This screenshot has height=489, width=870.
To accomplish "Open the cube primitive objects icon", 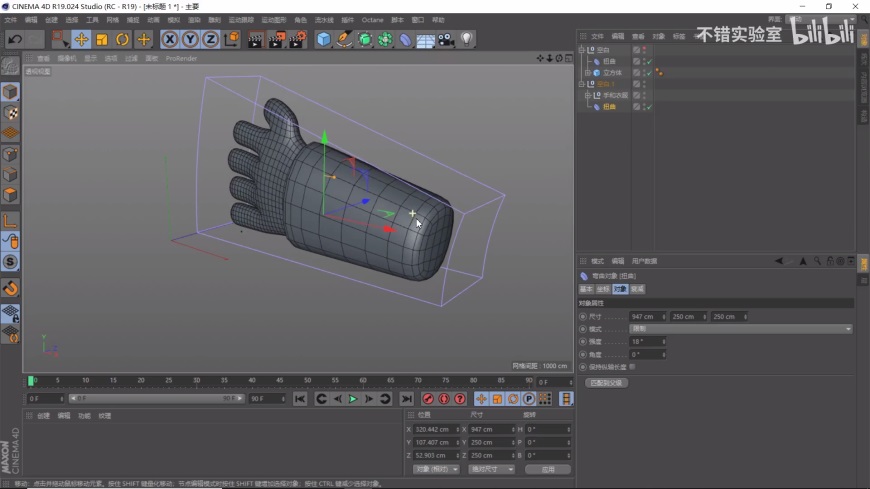I will [324, 39].
